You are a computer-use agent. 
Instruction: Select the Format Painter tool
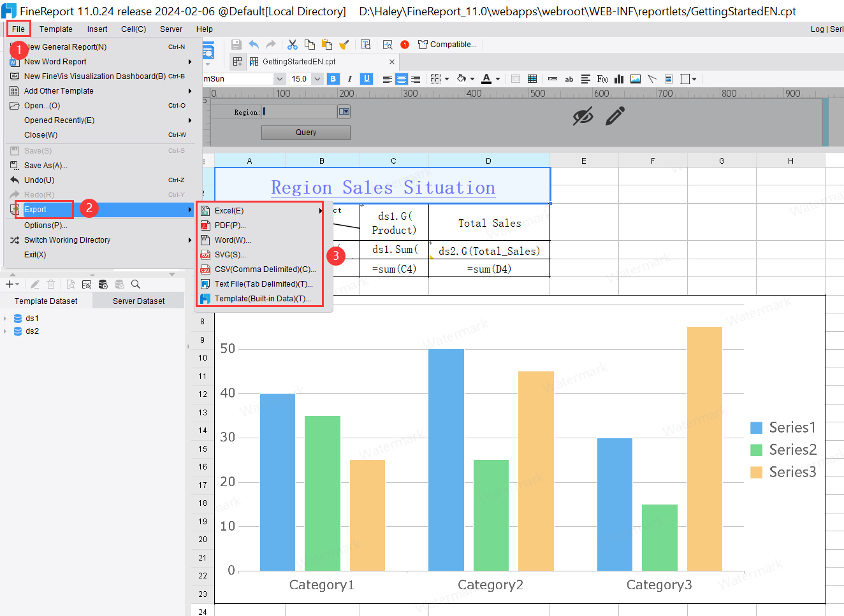[344, 45]
